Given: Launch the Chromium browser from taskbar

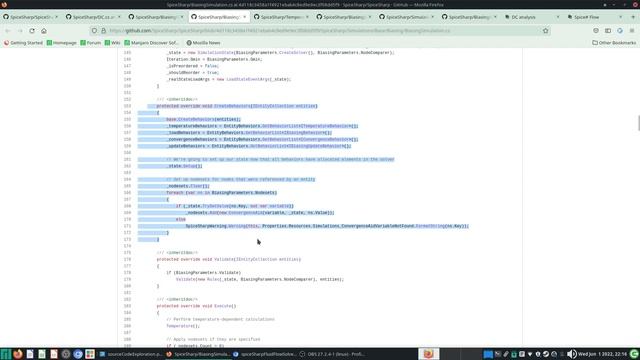Looking at the screenshot, I should tap(78, 354).
